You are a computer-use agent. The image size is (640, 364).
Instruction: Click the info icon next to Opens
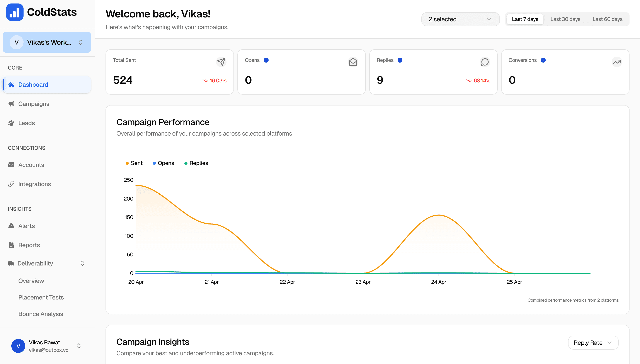(x=266, y=60)
